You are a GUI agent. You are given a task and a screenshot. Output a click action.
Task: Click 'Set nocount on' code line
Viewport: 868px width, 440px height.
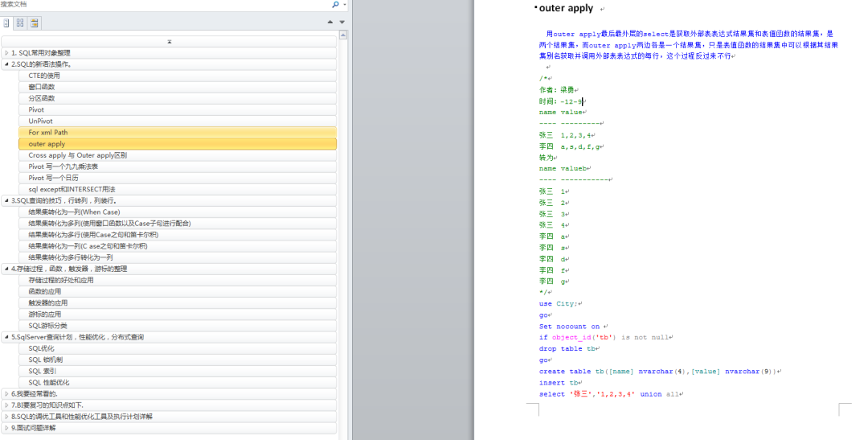(569, 327)
